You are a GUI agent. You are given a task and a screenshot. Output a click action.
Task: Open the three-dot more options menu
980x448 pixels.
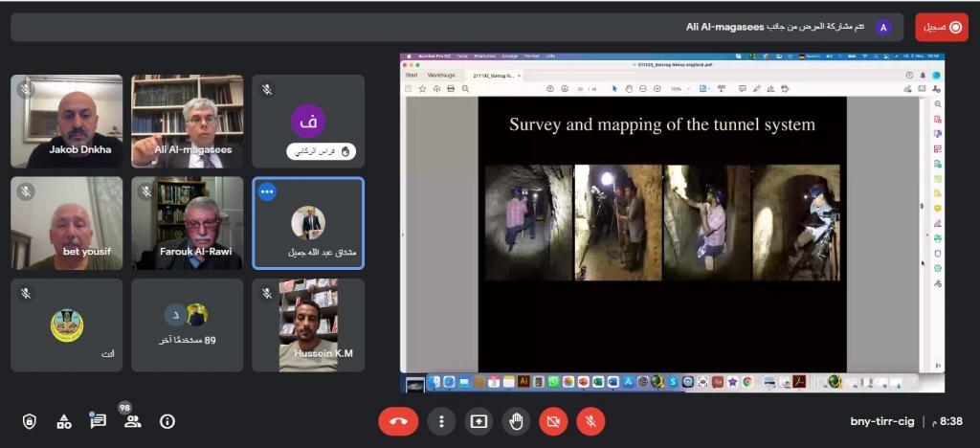[x=440, y=421]
